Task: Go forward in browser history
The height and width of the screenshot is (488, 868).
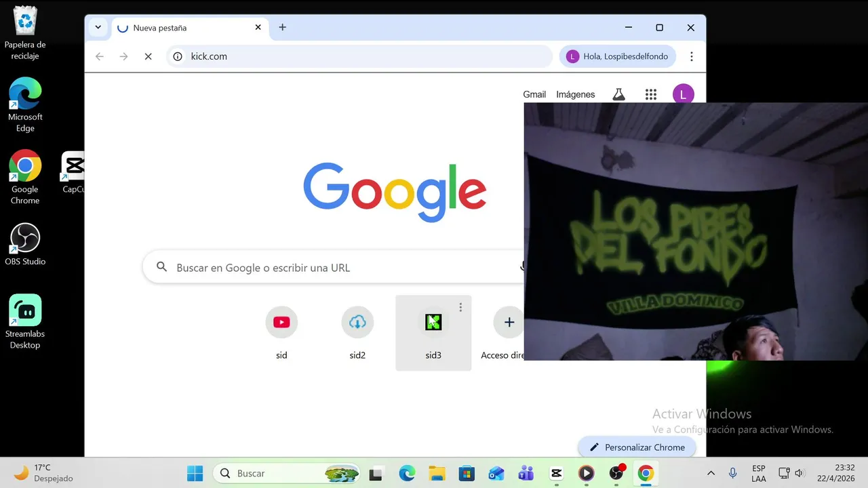Action: click(x=123, y=56)
